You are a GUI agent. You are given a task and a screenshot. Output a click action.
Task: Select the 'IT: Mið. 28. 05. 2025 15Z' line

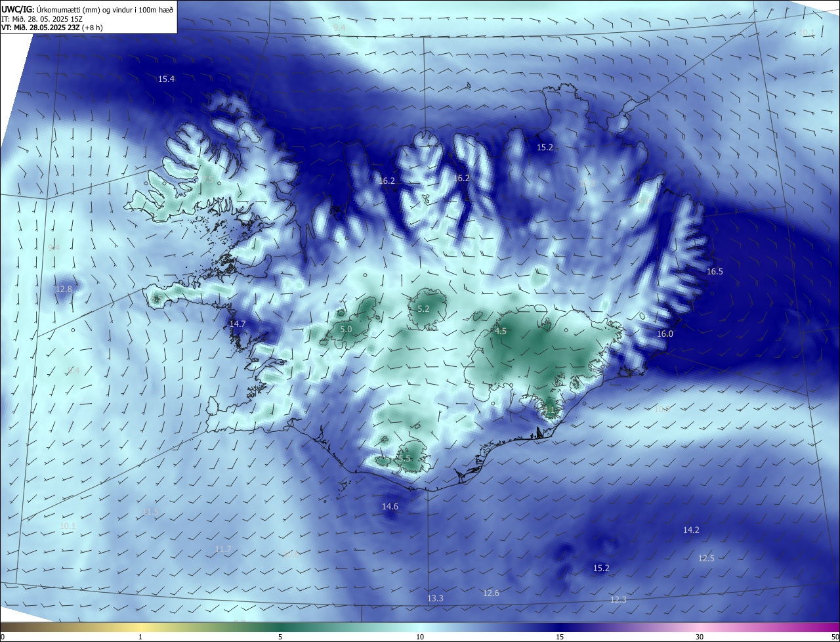(x=41, y=19)
